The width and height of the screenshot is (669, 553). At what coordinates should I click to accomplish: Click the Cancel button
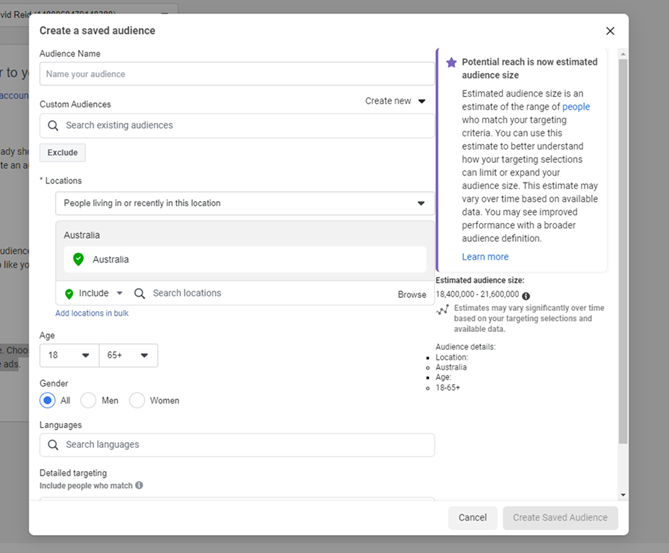click(472, 518)
